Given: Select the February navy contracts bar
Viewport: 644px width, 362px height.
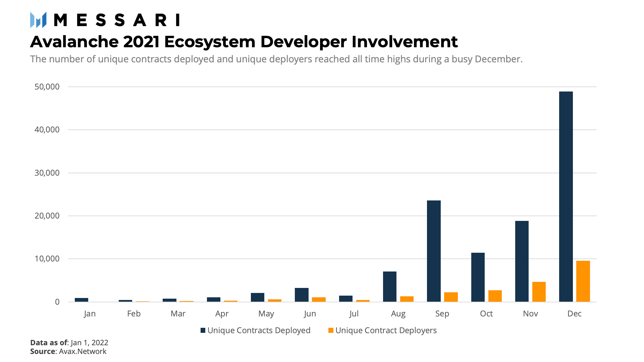Looking at the screenshot, I should [125, 301].
